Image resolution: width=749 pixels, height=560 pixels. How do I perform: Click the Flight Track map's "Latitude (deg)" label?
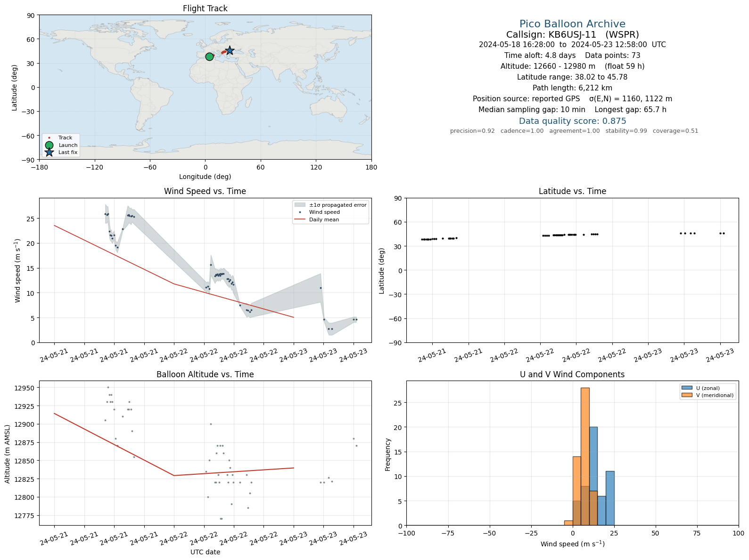[15, 88]
